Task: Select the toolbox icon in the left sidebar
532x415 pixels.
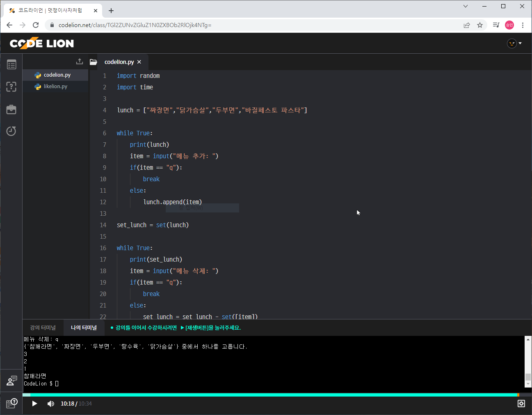Action: [x=11, y=109]
